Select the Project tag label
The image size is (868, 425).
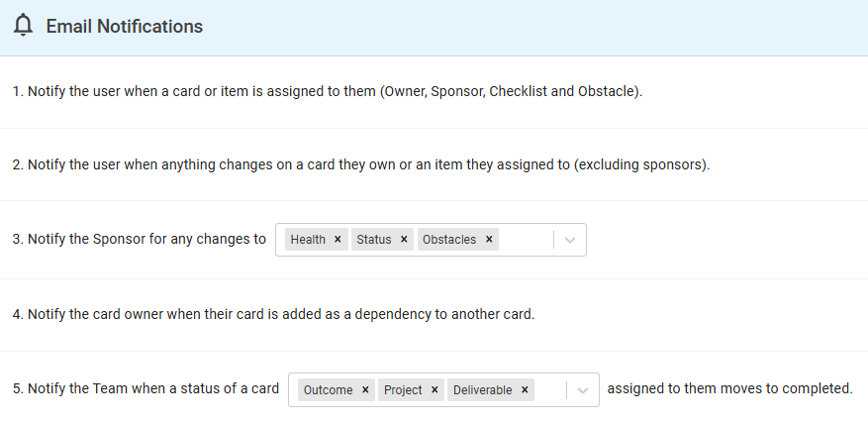403,390
